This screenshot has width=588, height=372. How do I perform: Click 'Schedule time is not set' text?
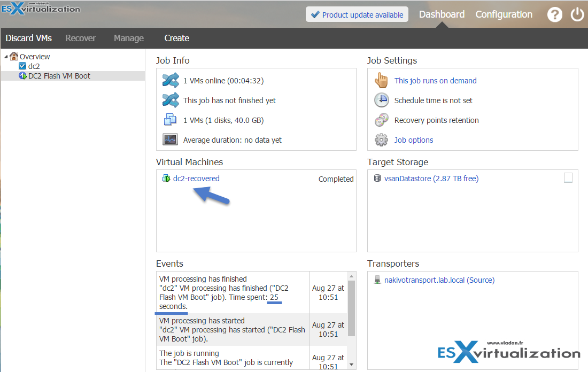pos(433,100)
